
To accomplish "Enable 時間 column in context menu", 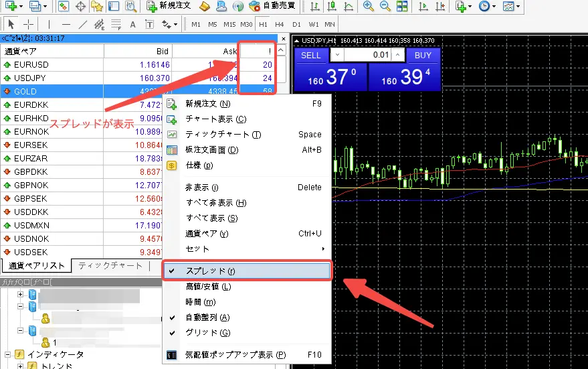I will click(247, 302).
